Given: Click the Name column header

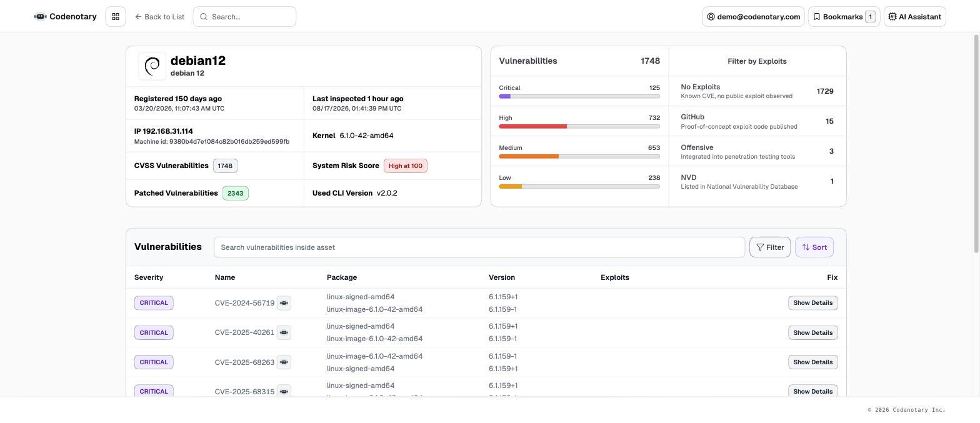Looking at the screenshot, I should point(225,277).
